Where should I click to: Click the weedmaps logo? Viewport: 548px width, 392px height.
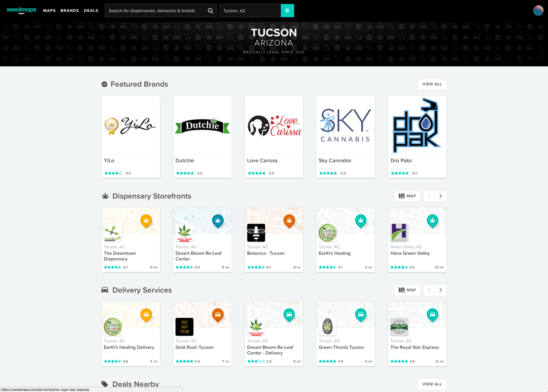tap(21, 10)
